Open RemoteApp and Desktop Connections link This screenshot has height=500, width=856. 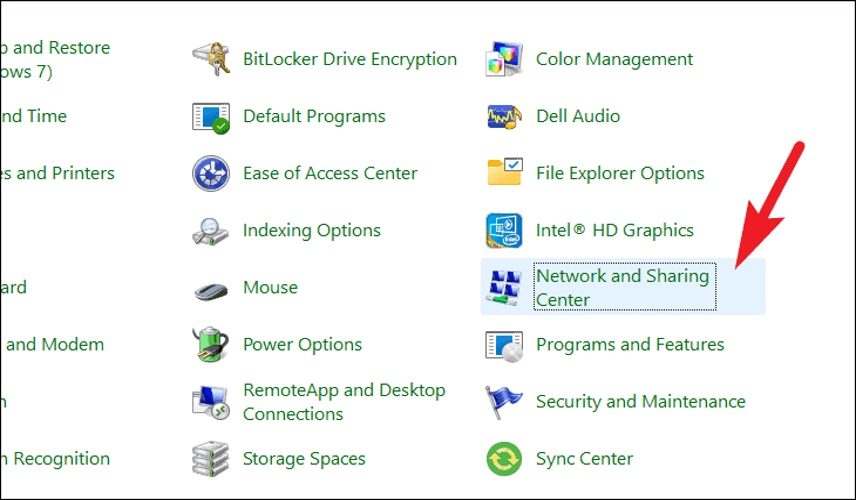[x=344, y=402]
